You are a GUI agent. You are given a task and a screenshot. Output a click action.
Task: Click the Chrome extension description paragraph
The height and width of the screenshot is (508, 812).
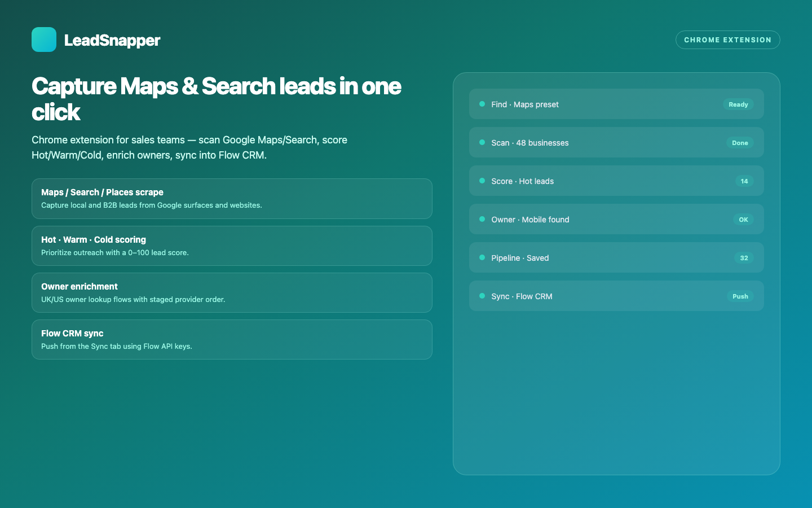[189, 147]
